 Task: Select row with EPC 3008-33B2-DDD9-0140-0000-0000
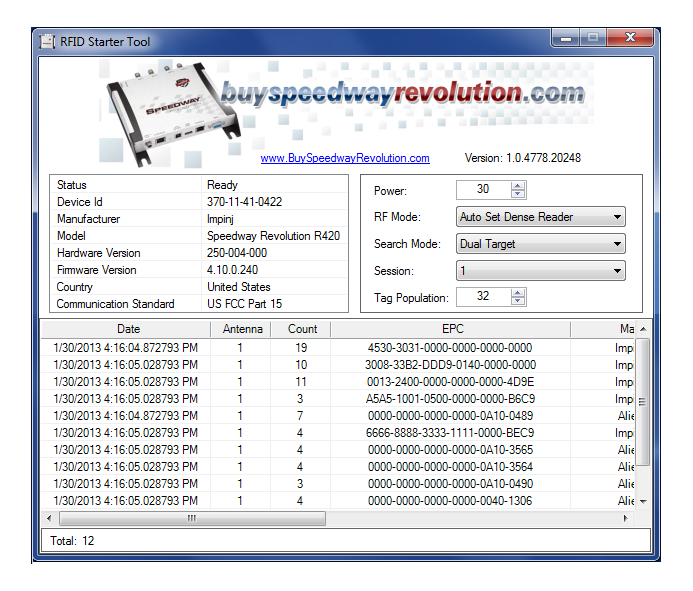pos(338,365)
